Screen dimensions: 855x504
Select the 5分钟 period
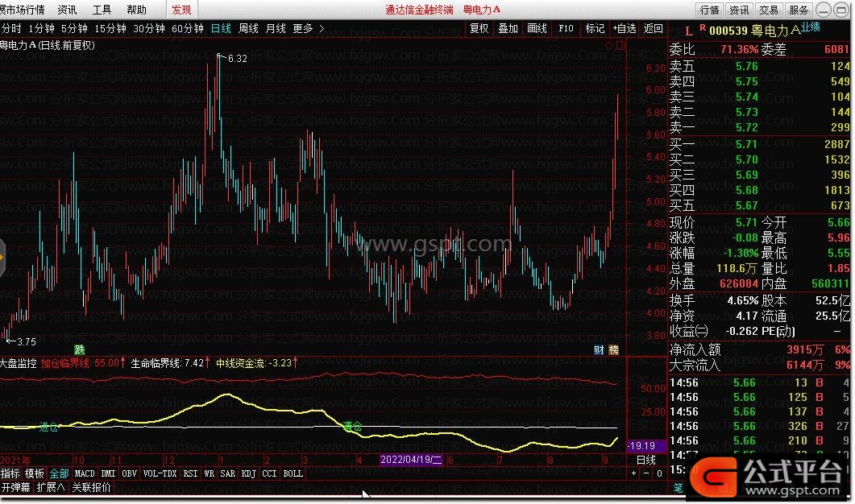click(74, 28)
